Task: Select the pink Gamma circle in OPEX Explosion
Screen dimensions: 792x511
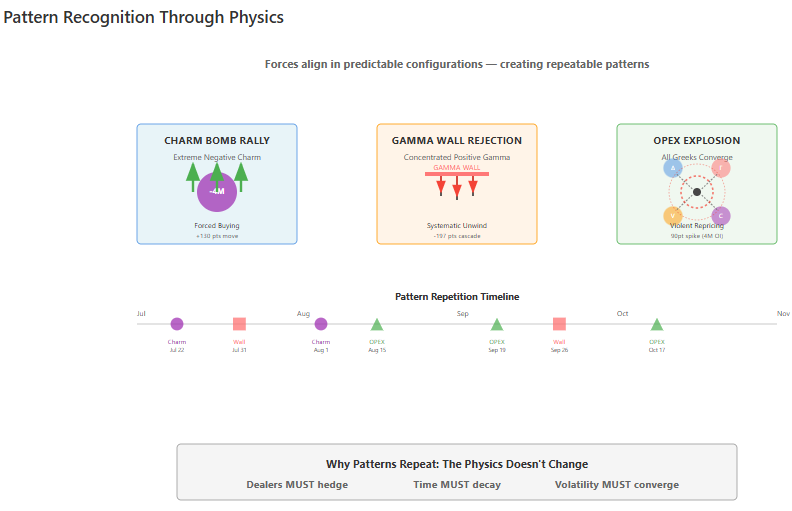Action: 721,168
